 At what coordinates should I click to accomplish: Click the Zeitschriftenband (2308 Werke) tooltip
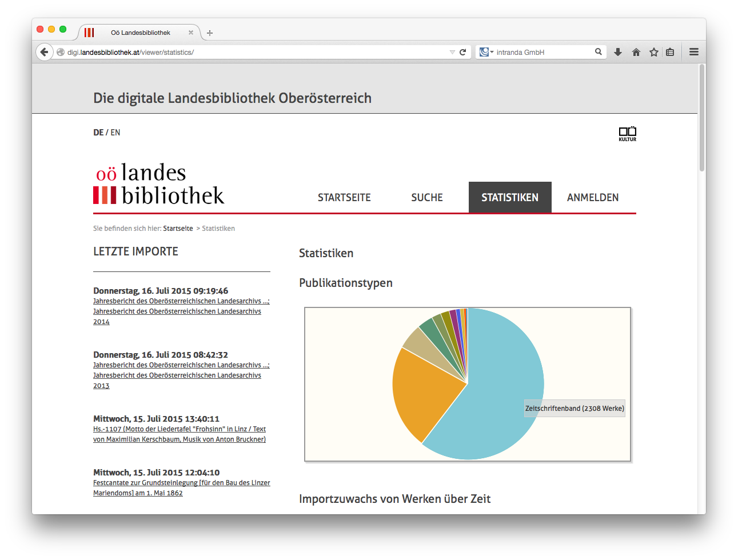coord(575,409)
